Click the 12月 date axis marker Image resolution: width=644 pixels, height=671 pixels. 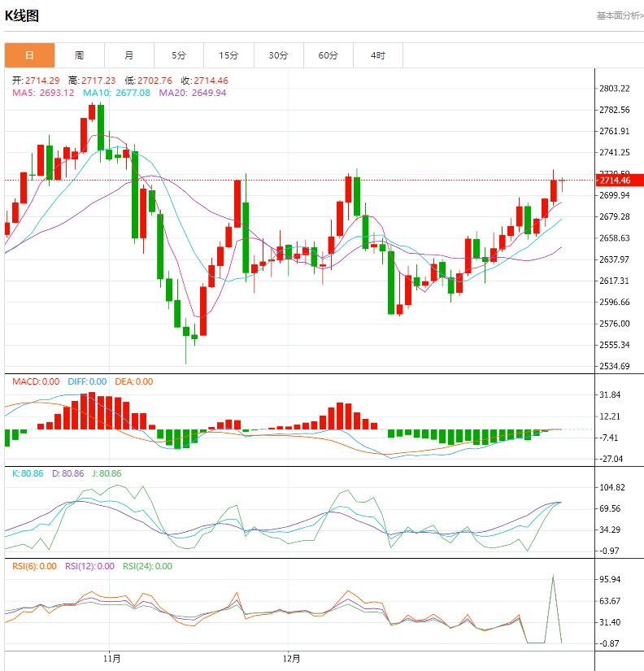coord(292,658)
